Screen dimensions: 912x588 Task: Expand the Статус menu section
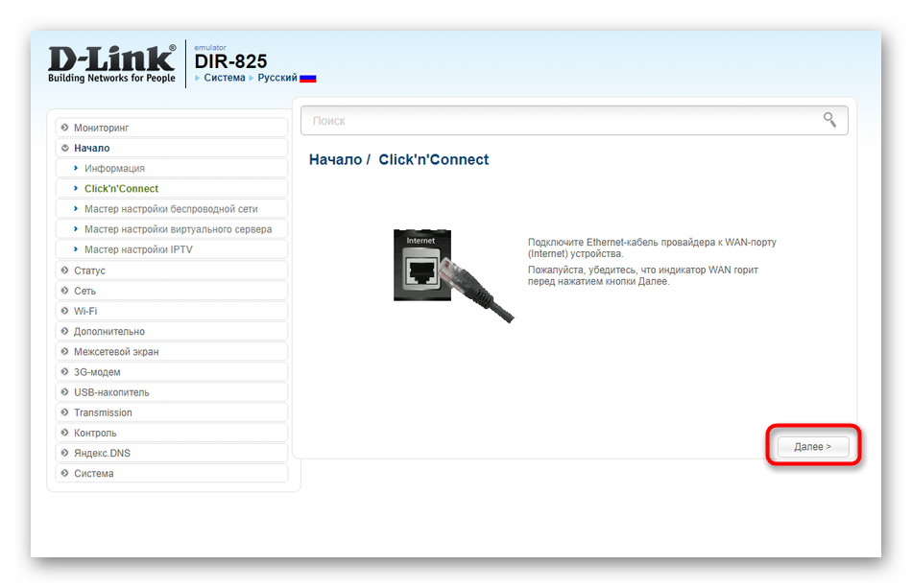click(x=89, y=270)
